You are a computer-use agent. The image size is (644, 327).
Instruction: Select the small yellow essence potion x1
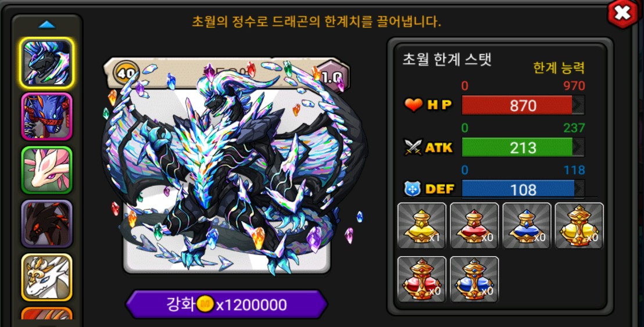422,226
